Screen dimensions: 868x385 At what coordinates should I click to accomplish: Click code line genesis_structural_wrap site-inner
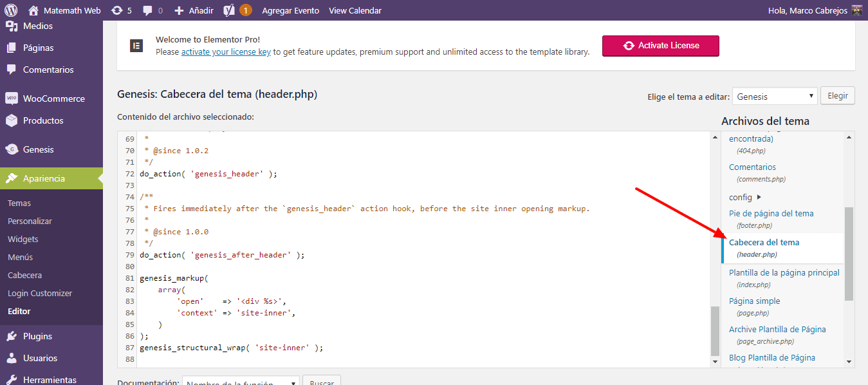(x=231, y=348)
